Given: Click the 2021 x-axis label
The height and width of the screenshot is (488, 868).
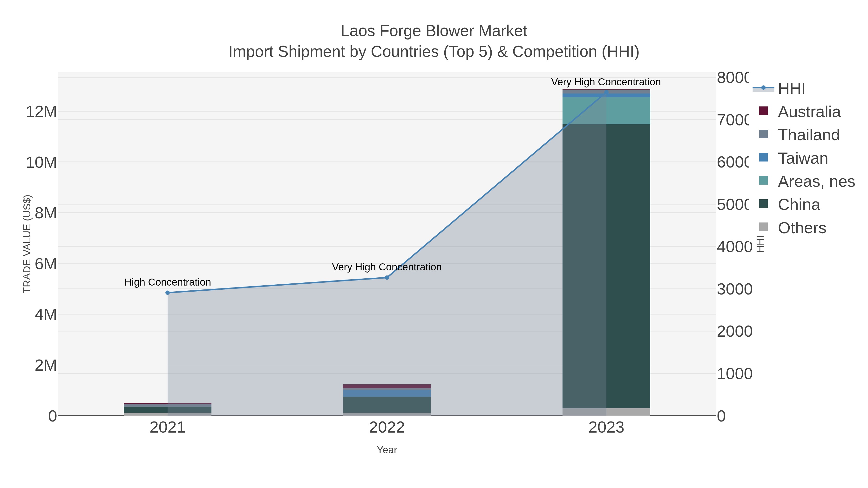Looking at the screenshot, I should pyautogui.click(x=168, y=428).
